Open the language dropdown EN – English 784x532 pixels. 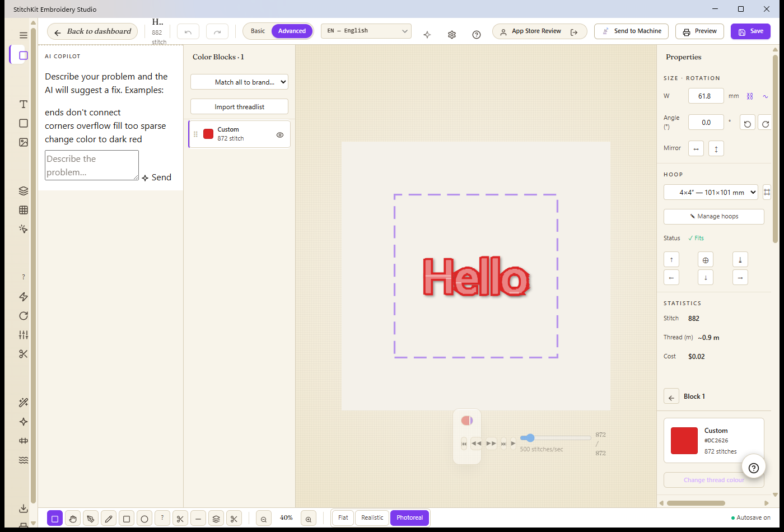[366, 31]
